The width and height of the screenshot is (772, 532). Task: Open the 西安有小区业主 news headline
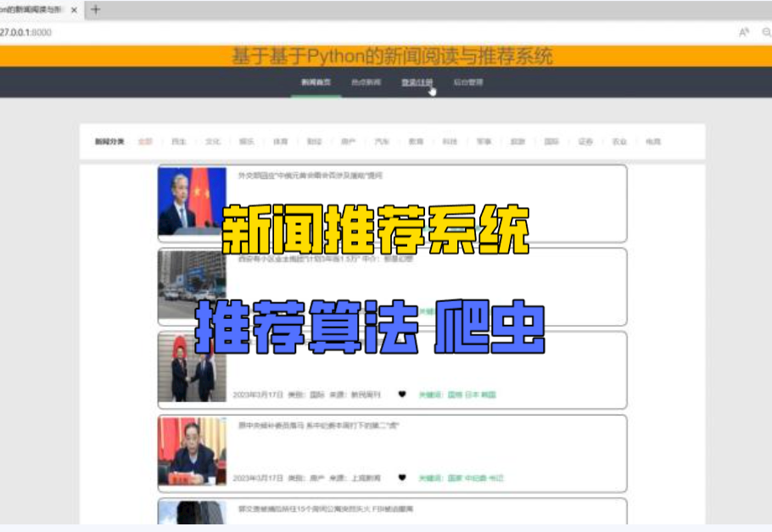(x=326, y=259)
